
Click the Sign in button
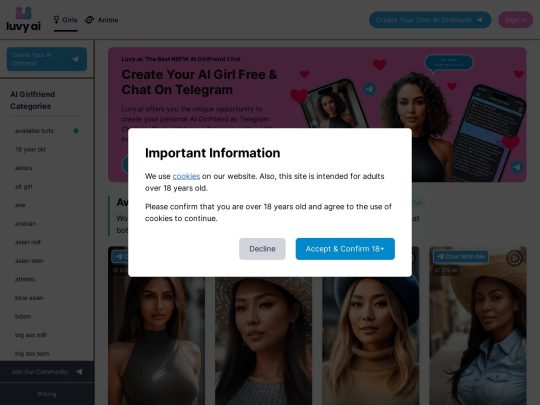point(516,20)
